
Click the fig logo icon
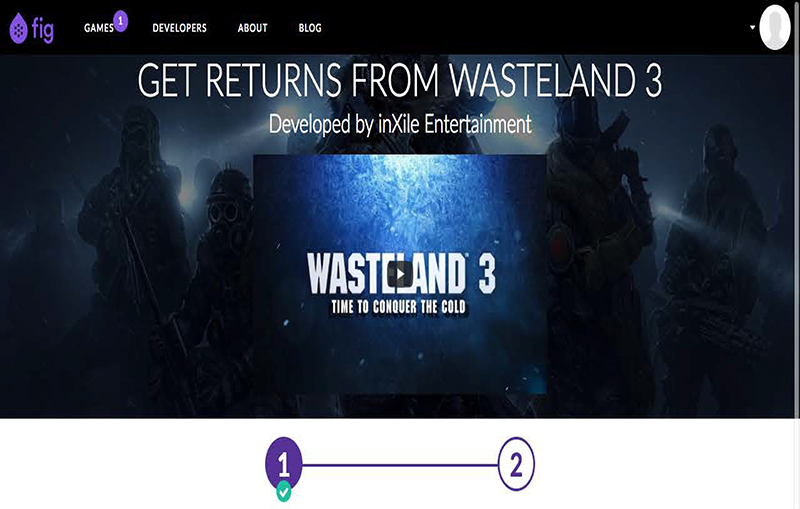click(x=31, y=29)
